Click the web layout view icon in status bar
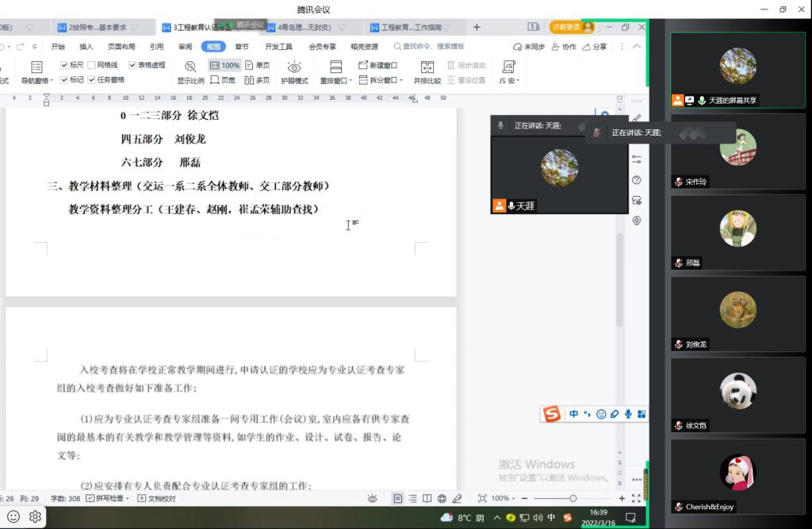 pyautogui.click(x=442, y=498)
